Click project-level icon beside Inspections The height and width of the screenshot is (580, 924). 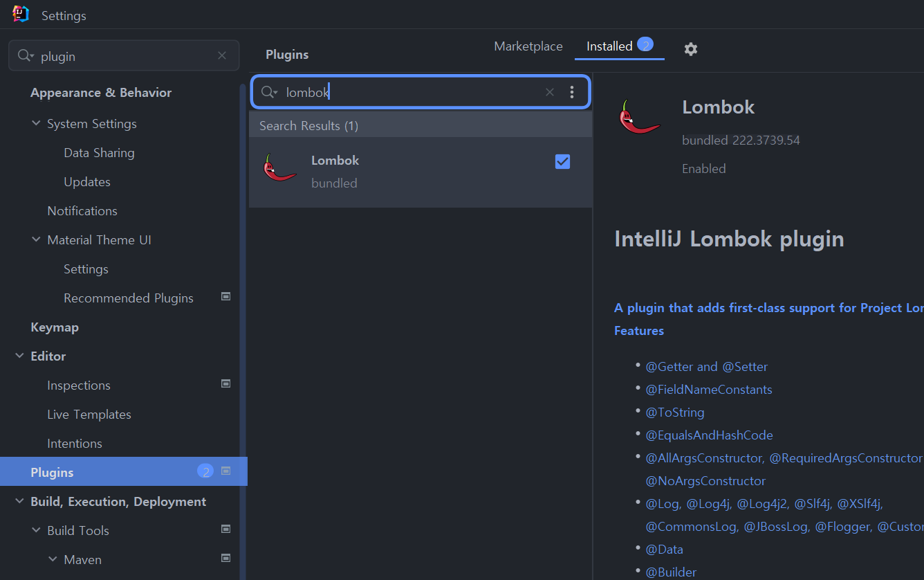pos(225,383)
